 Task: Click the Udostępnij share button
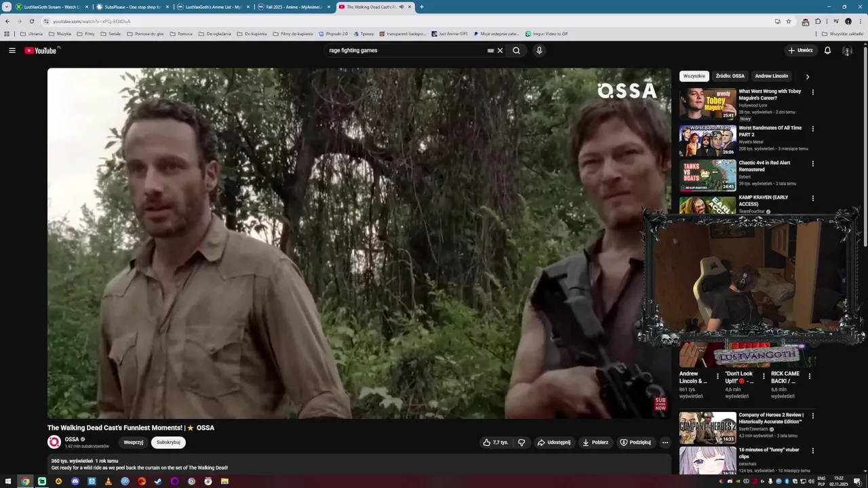[x=554, y=442]
